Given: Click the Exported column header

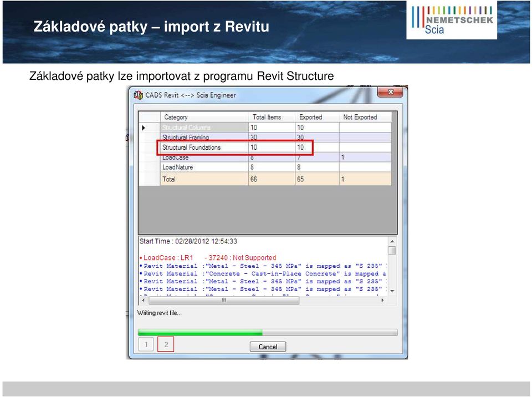Looking at the screenshot, I should coord(317,117).
